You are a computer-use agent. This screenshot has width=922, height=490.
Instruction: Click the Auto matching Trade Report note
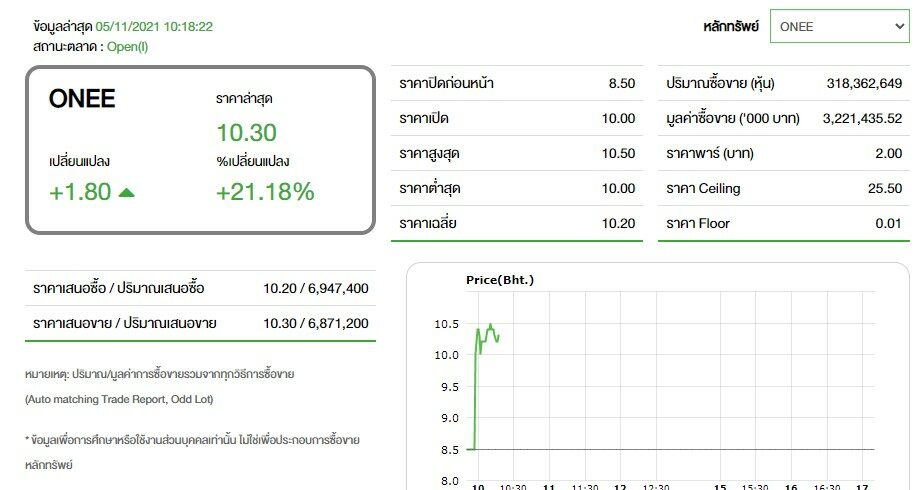(119, 399)
